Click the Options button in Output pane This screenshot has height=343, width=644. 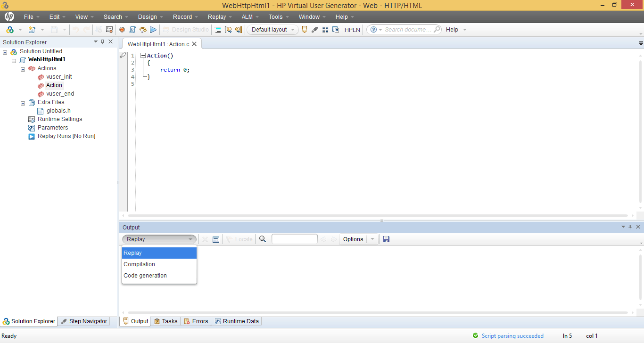point(353,239)
